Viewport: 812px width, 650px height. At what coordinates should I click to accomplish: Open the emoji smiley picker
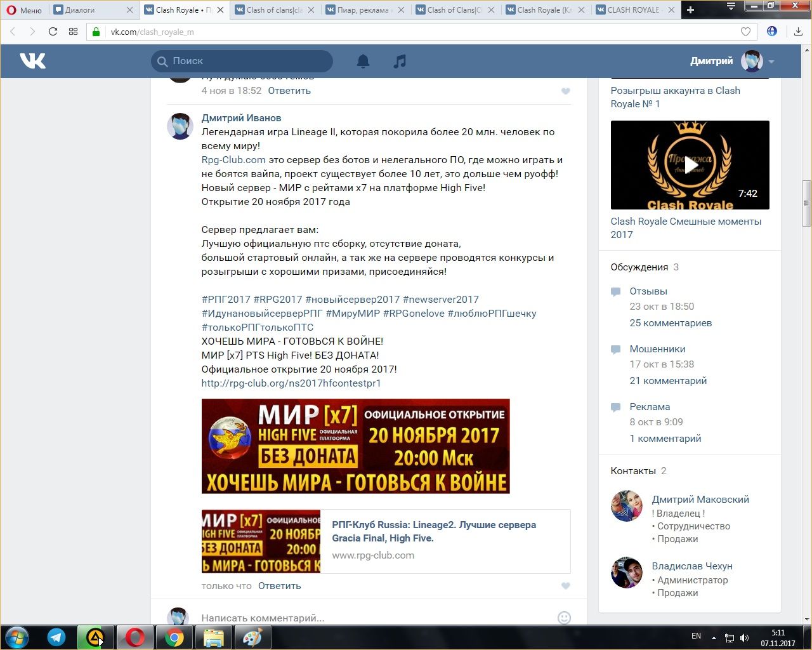(x=564, y=618)
